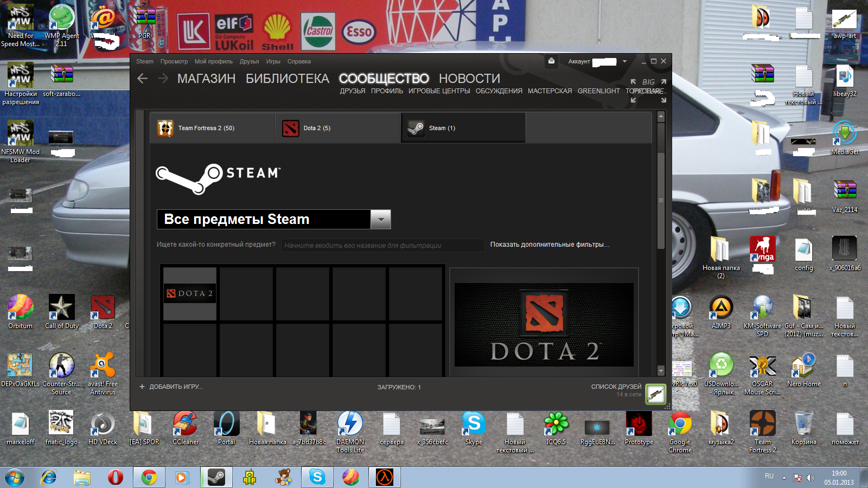This screenshot has width=868, height=488.
Task: Open the ПРОФИЛЬ community sublink
Action: [x=387, y=91]
